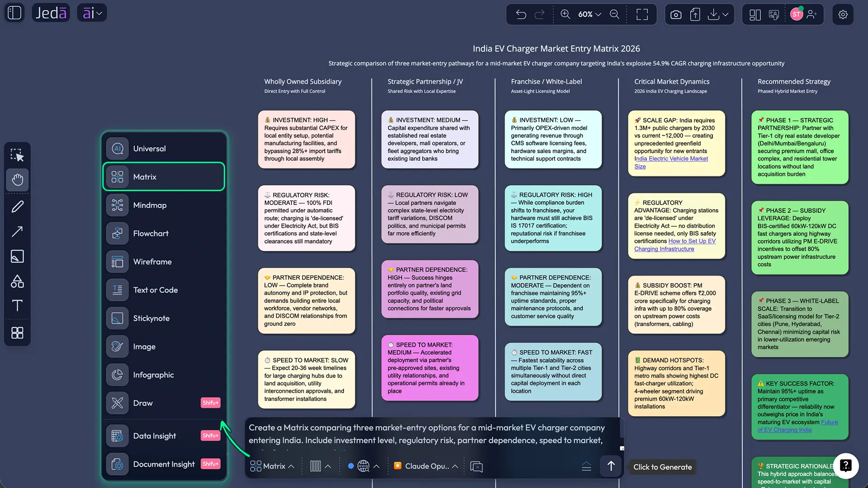Expand the web search globe dropdown
Viewport: 868px width, 488px height.
click(368, 466)
